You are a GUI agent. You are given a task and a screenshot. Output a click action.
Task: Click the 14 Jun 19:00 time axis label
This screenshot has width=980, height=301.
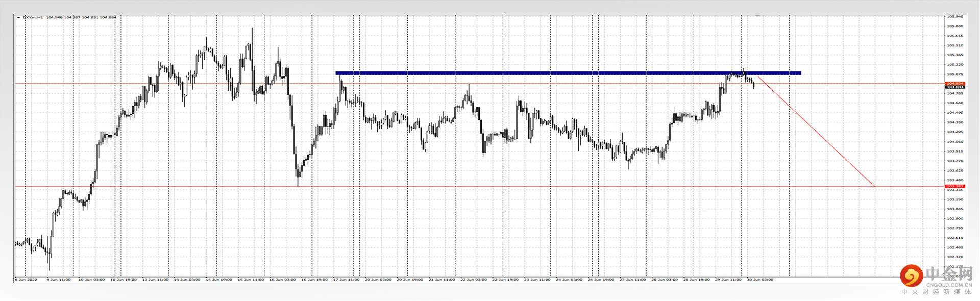219,280
